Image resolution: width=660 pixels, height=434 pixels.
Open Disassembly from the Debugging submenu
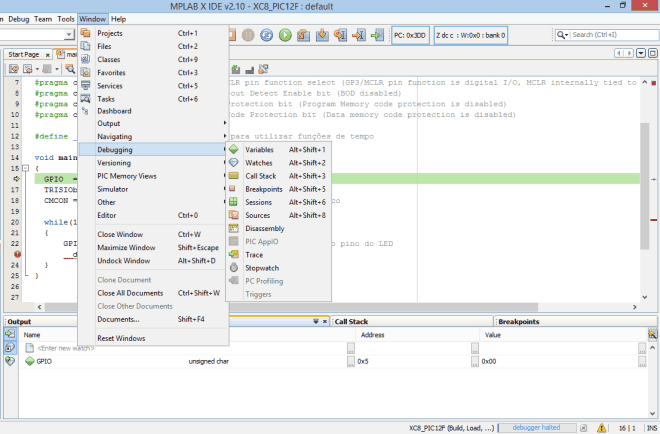pos(279,228)
